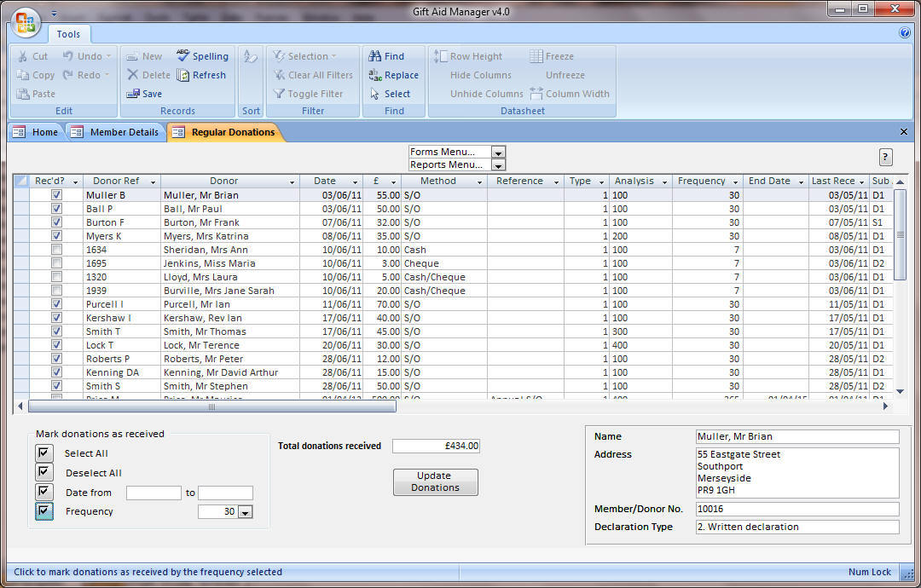Click the Clear All Filters icon
Screen dimensions: 921x588
pyautogui.click(x=280, y=75)
